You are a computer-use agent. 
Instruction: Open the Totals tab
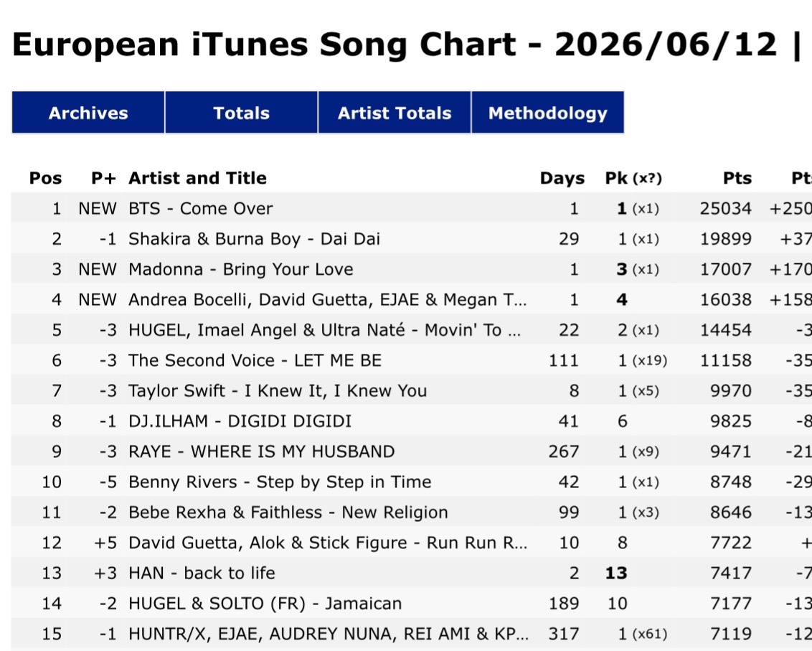coord(241,113)
